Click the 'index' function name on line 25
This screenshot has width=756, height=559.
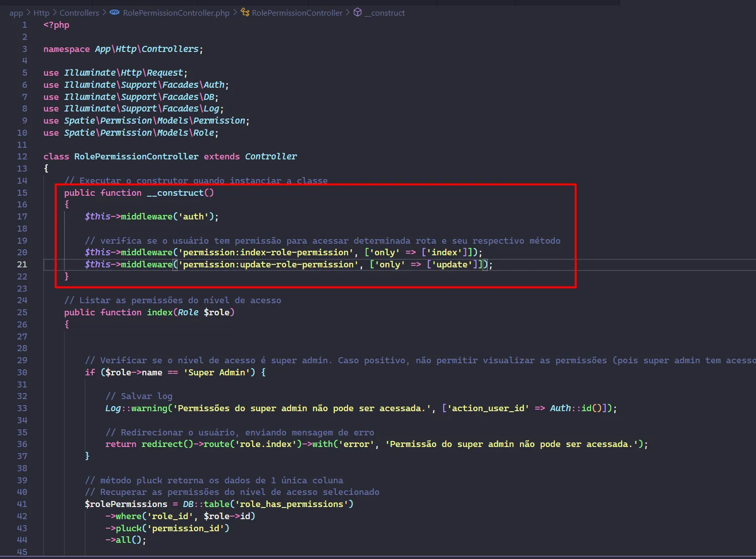point(159,312)
